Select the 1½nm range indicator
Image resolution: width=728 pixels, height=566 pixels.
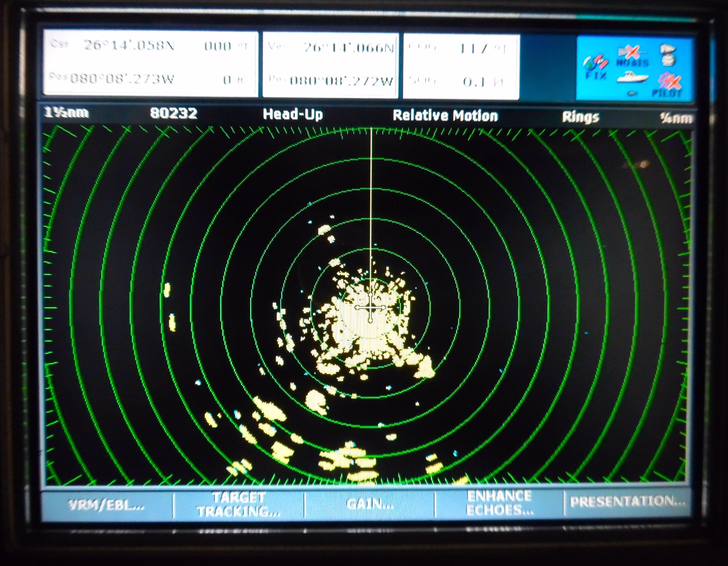tap(67, 113)
